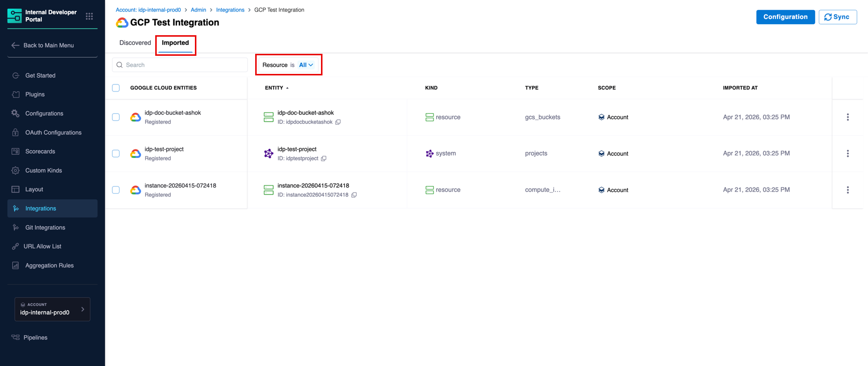
Task: Click the GOOGLE CLOUD ENTITIES column header
Action: [x=163, y=88]
